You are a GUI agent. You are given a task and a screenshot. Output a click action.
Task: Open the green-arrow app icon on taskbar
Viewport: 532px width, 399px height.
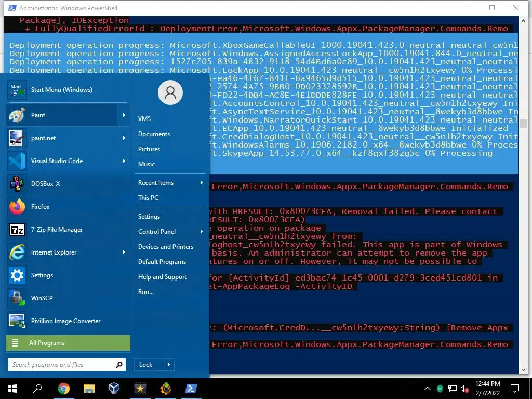[166, 389]
